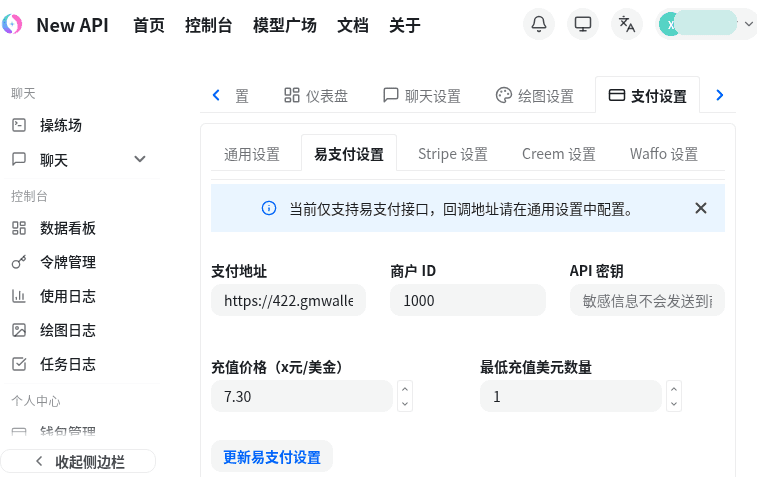Open the user account dropdown
The image size is (757, 477).
[706, 25]
